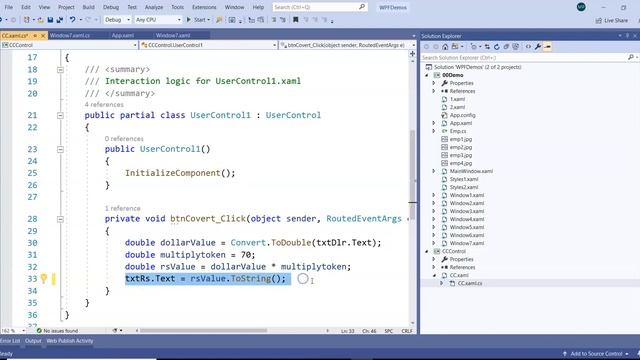Viewport: 640px width, 360px height.
Task: Expand the CC.xaml.cs tree node
Action: coord(442,283)
